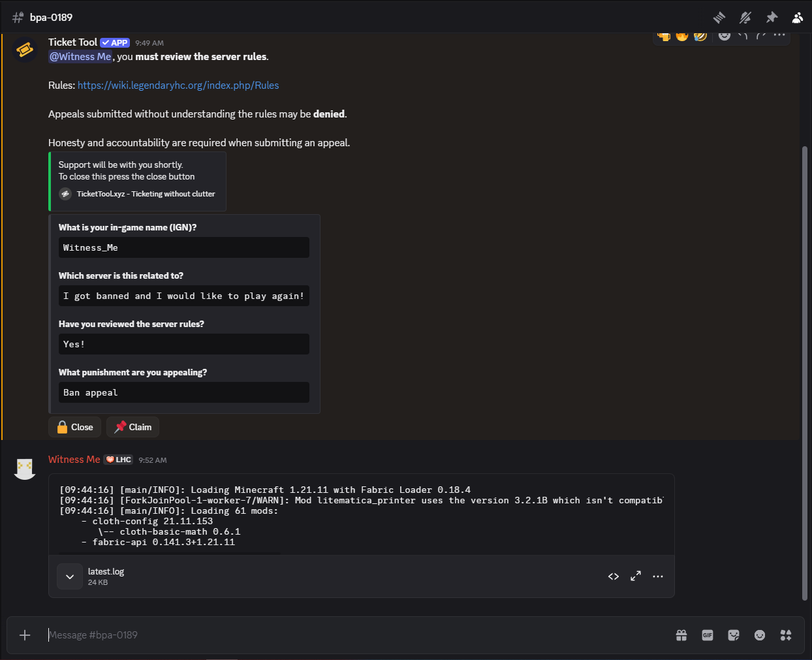The width and height of the screenshot is (812, 660).
Task: Open pinned messages
Action: 772,18
